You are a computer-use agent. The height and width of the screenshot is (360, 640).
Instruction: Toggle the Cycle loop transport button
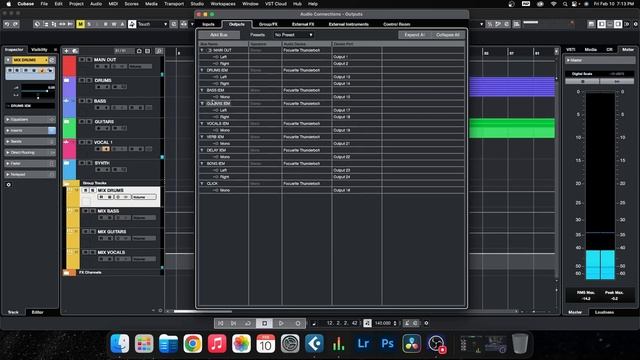(x=248, y=323)
